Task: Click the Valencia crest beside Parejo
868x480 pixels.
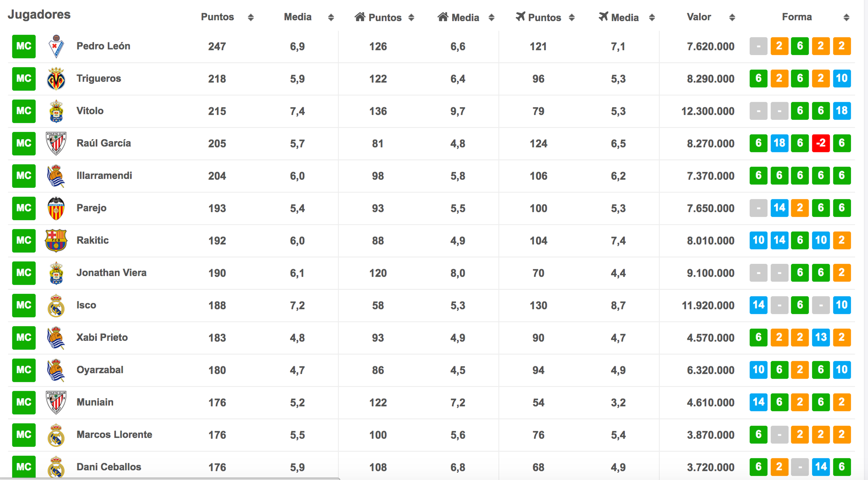Action: [x=56, y=208]
